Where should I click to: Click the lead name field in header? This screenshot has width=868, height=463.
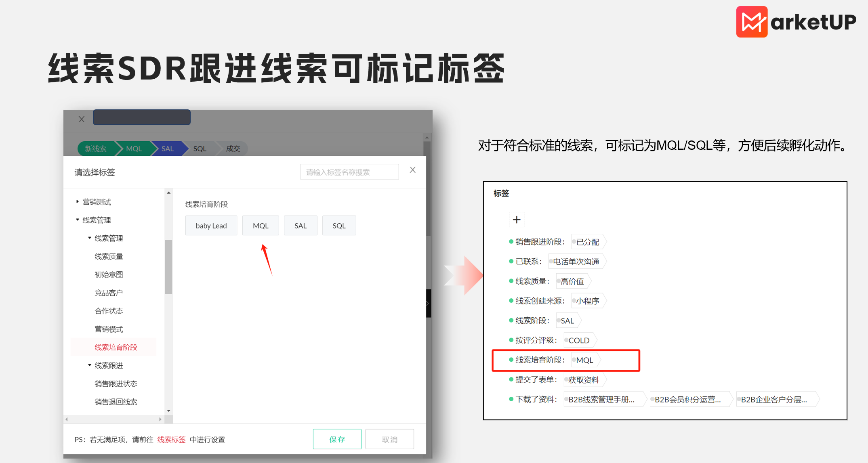(x=142, y=117)
